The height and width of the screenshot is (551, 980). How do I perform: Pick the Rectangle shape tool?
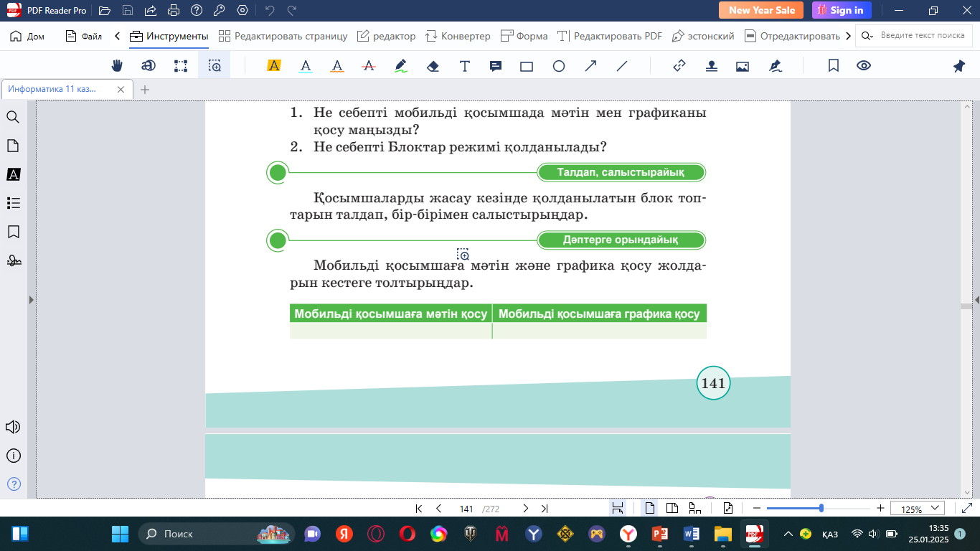pos(527,66)
